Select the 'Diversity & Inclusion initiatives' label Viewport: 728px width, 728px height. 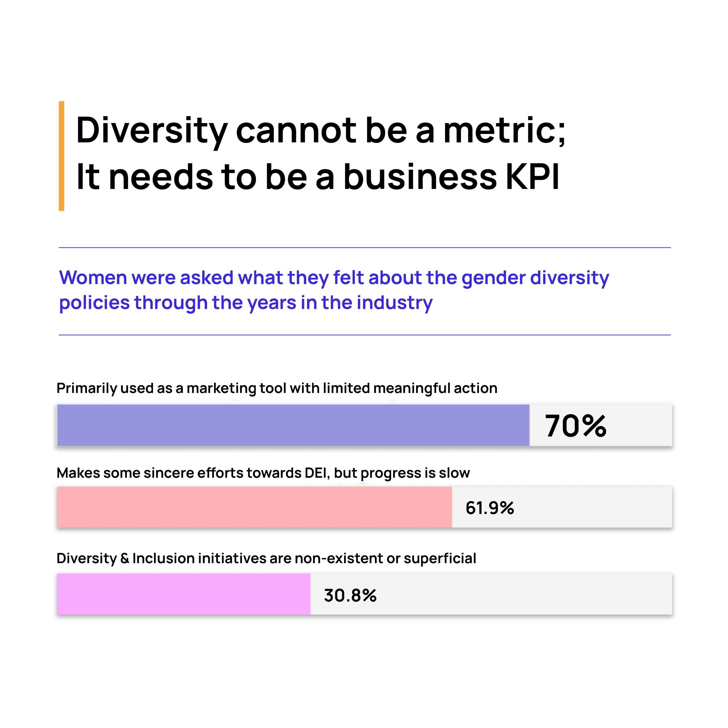pyautogui.click(x=266, y=558)
